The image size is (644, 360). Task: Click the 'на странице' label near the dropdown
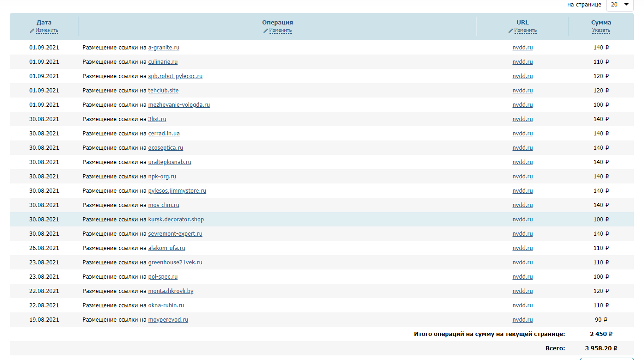coord(584,5)
